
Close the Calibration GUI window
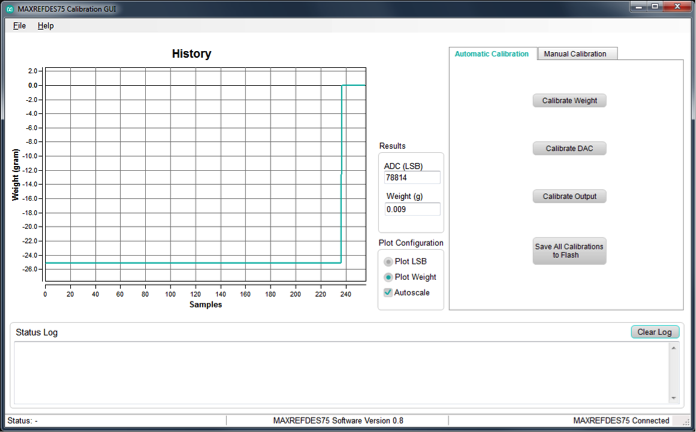(x=677, y=7)
